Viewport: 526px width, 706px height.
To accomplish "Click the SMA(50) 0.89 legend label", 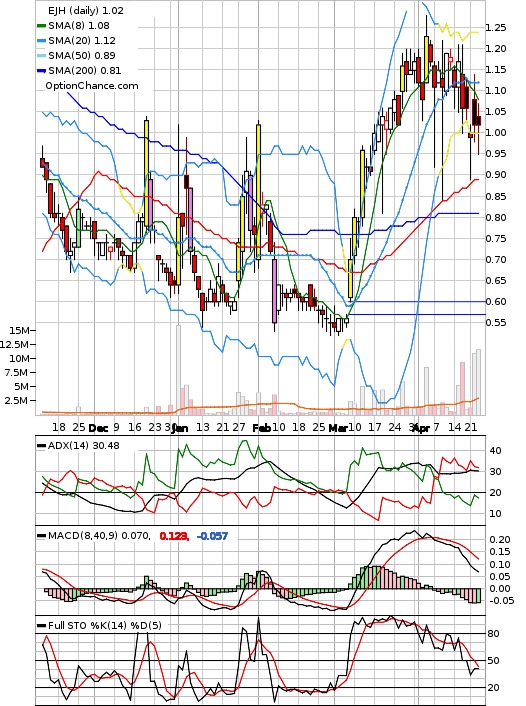I will [x=82, y=55].
